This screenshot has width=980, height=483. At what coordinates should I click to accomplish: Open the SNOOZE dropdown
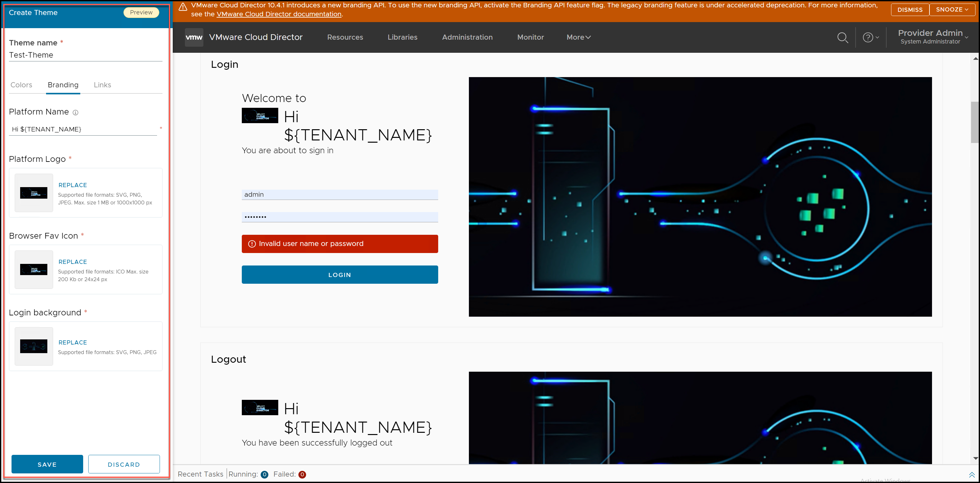point(952,10)
